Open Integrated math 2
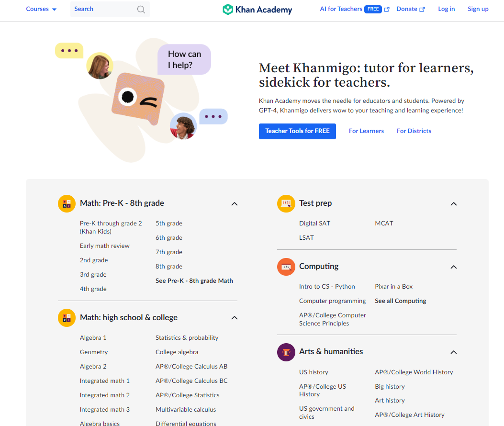 [105, 395]
